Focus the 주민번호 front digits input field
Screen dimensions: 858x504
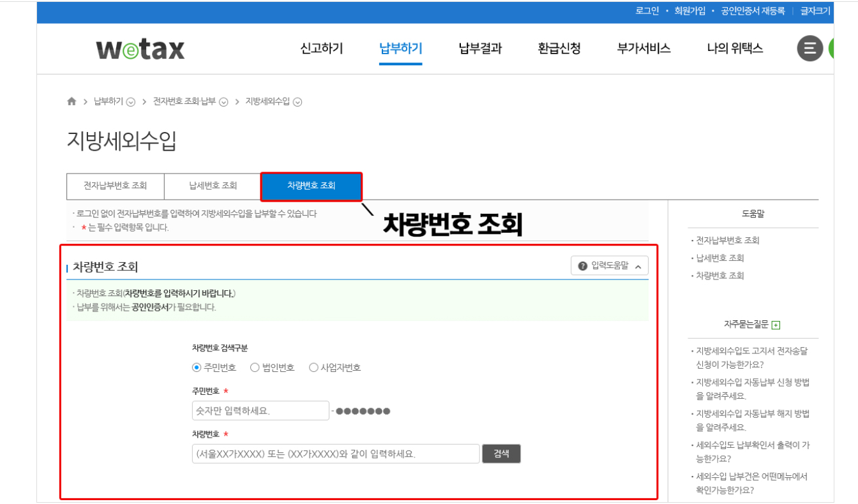(x=260, y=410)
